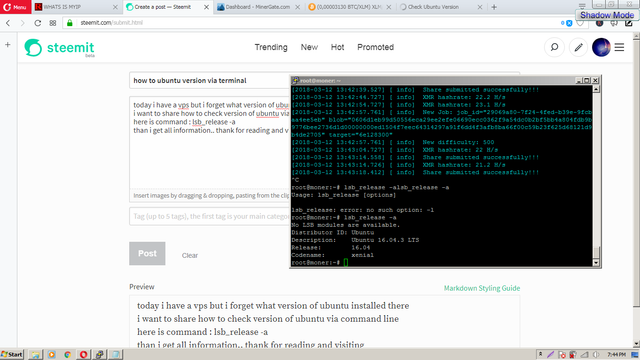This screenshot has height=360, width=640.
Task: Open the Promoted posts feed
Action: (x=376, y=47)
